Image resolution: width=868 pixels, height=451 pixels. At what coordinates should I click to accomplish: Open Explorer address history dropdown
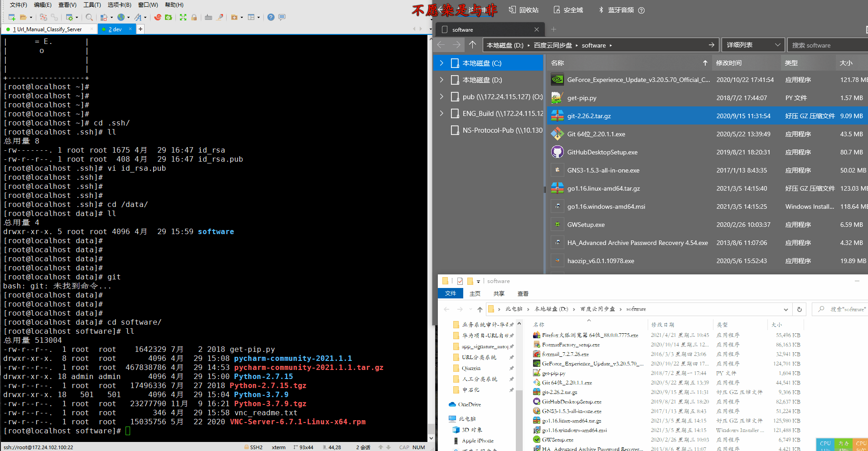pyautogui.click(x=786, y=309)
